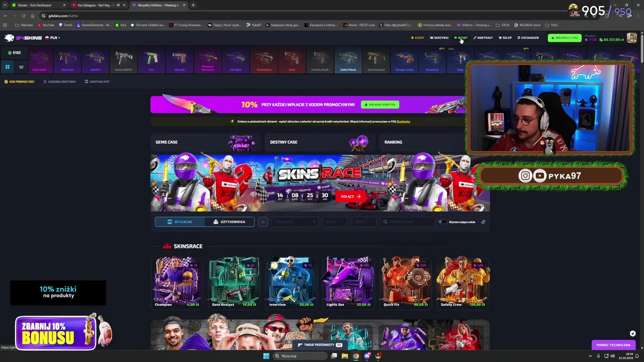The width and height of the screenshot is (644, 362).
Task: Switch to UŻYTKOWNIKA cases tab
Action: click(229, 222)
